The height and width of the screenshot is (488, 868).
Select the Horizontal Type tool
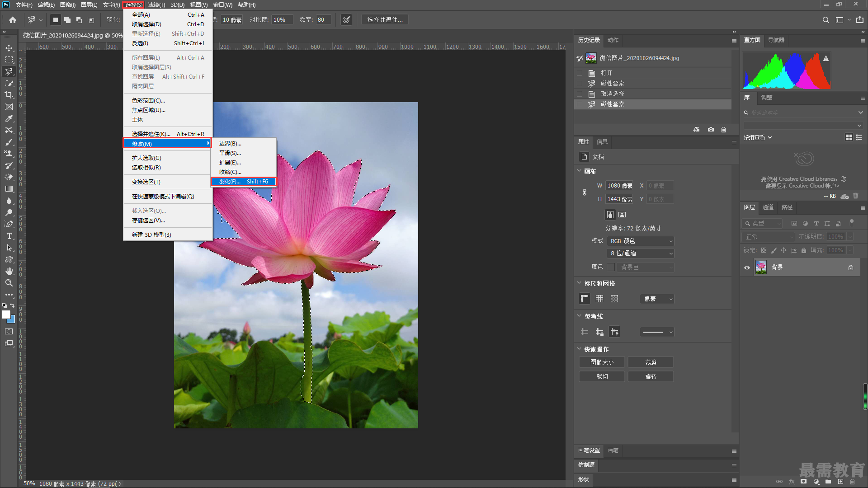[9, 236]
